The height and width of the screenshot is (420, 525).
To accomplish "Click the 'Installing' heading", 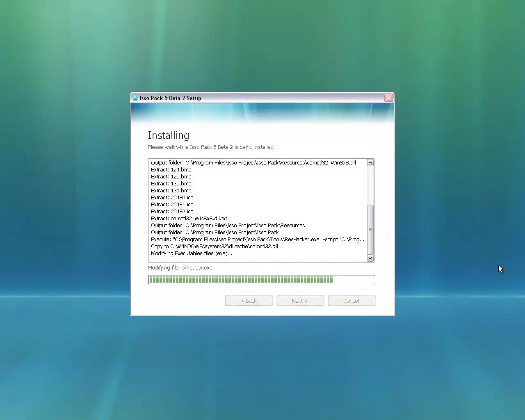I will coord(169,135).
